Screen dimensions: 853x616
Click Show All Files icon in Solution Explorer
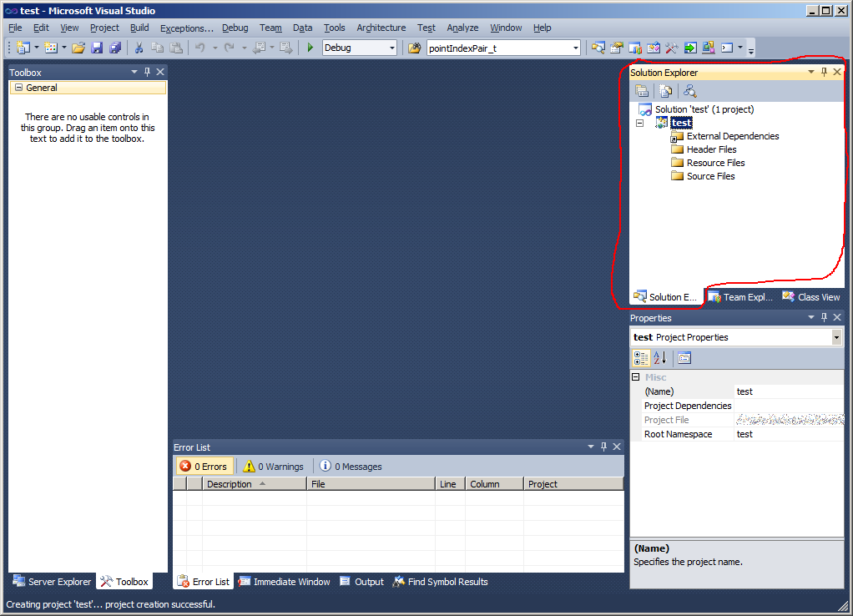coord(665,91)
